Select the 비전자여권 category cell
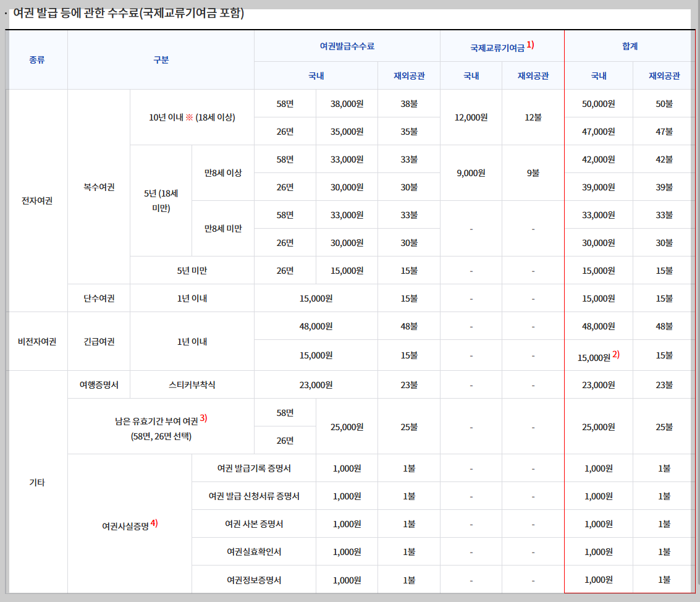This screenshot has width=700, height=602. pos(36,341)
